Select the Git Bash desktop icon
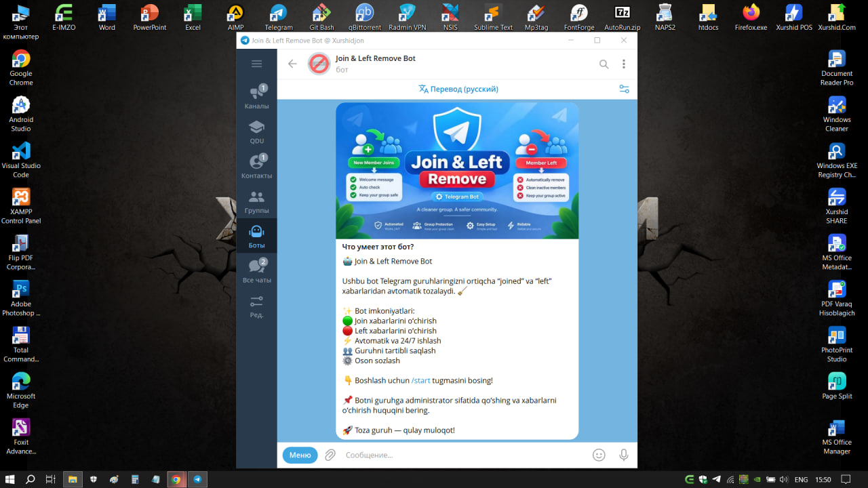This screenshot has height=488, width=868. point(321,18)
